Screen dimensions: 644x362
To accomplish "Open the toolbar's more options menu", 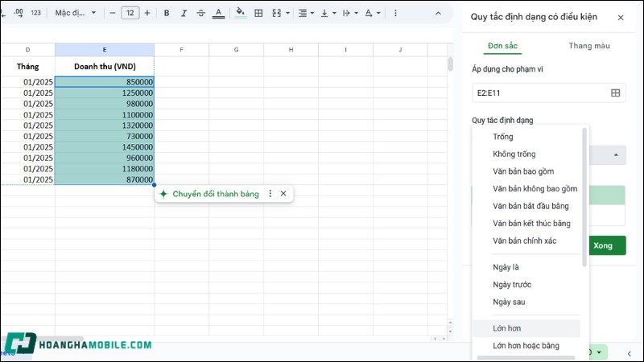I will [x=395, y=13].
